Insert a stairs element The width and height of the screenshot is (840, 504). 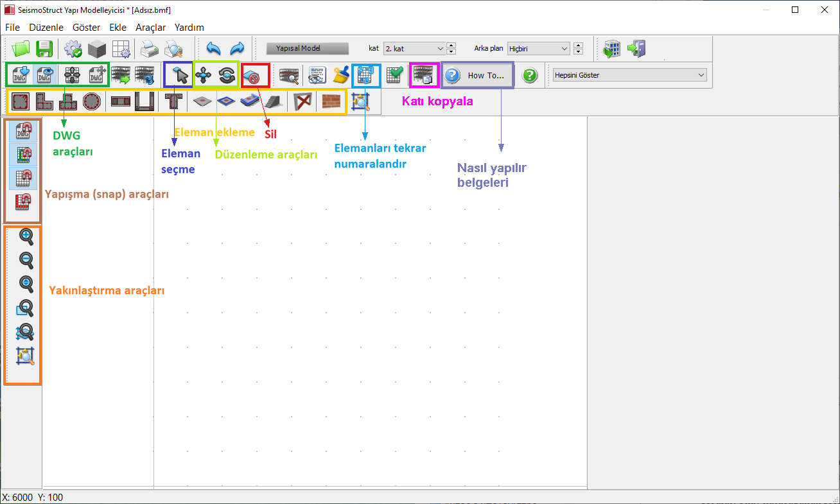pos(273,101)
